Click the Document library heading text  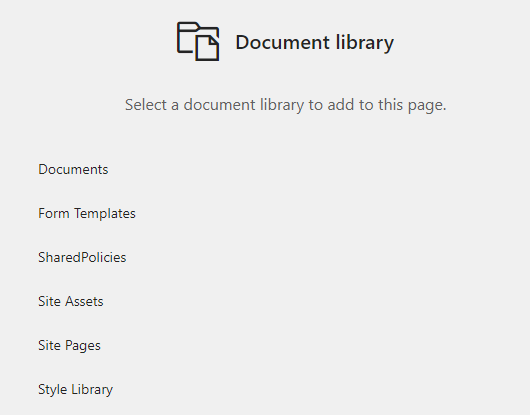315,43
